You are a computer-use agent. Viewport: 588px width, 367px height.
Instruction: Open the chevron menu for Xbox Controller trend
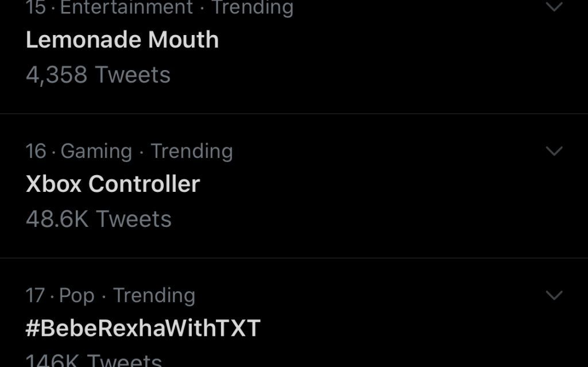tap(554, 151)
